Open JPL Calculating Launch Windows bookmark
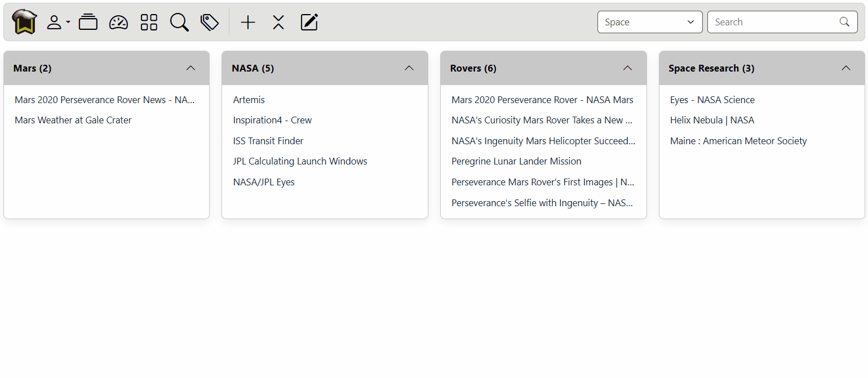This screenshot has width=868, height=378. (x=300, y=161)
